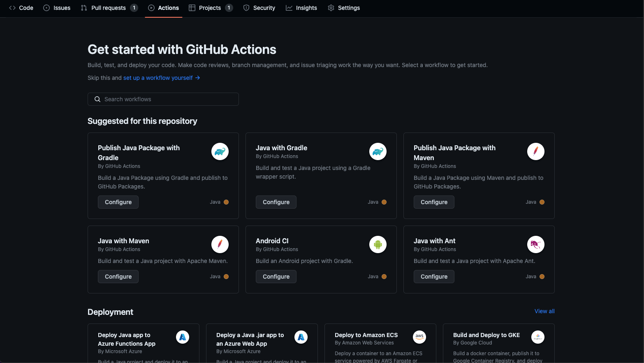The image size is (644, 363).
Task: Configure the Java with Maven workflow
Action: [118, 277]
